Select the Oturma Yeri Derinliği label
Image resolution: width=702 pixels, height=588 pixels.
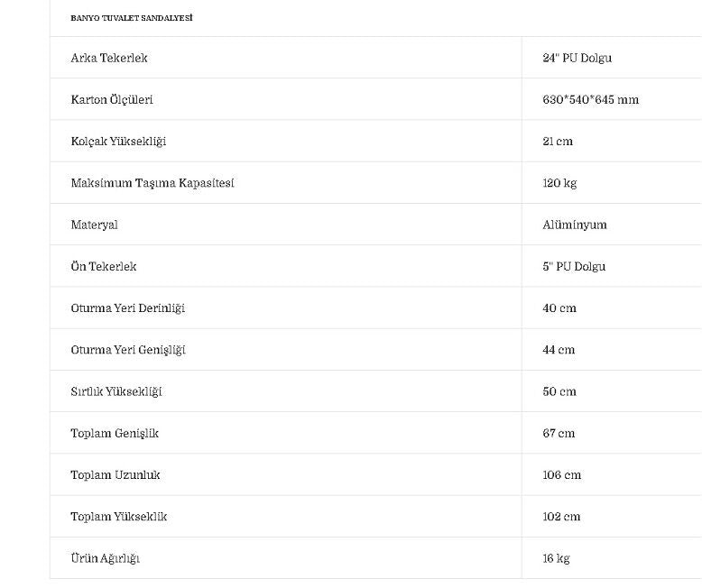(127, 308)
